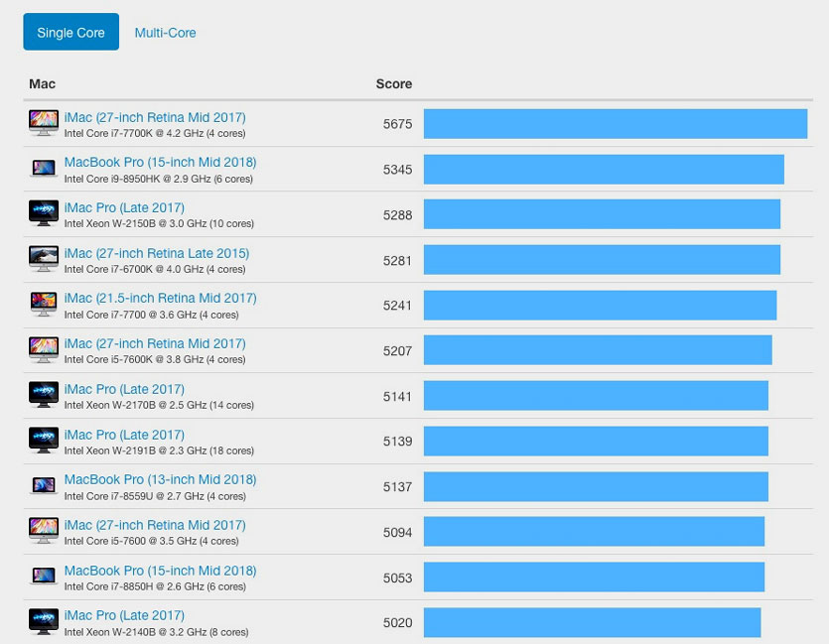Click the score value 5281
This screenshot has height=644, width=829.
[397, 260]
